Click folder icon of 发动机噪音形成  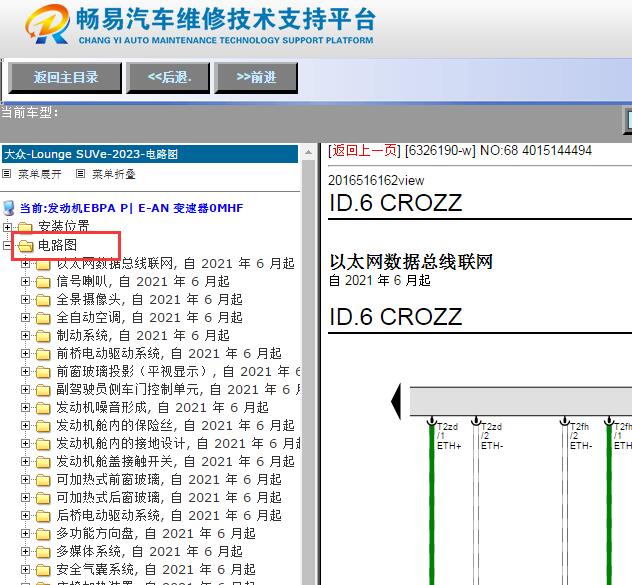(x=43, y=408)
